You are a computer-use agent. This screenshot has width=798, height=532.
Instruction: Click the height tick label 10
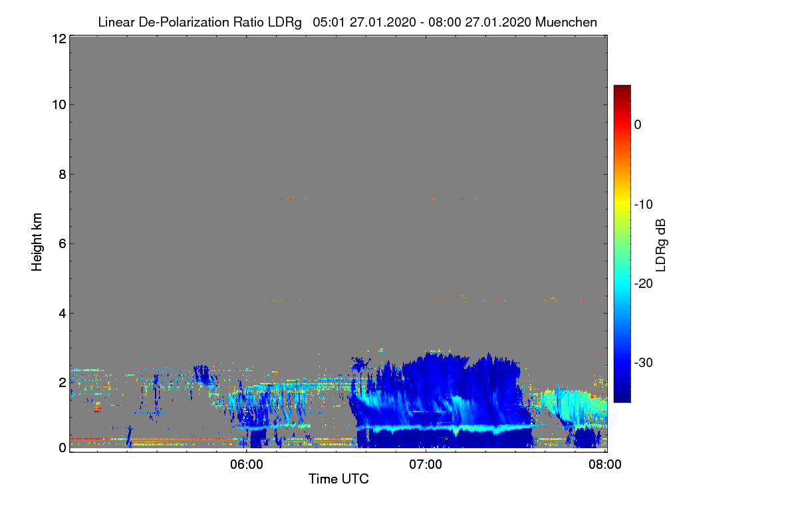point(58,104)
